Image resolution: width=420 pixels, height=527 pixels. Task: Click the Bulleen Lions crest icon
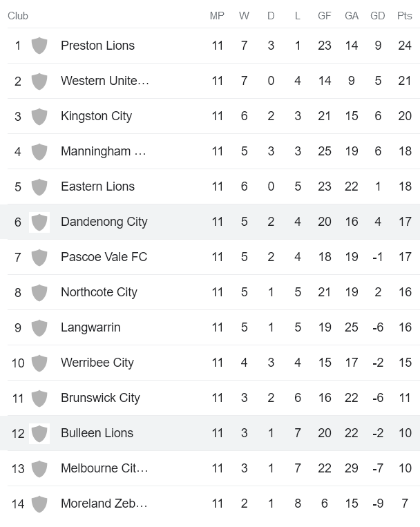click(39, 433)
